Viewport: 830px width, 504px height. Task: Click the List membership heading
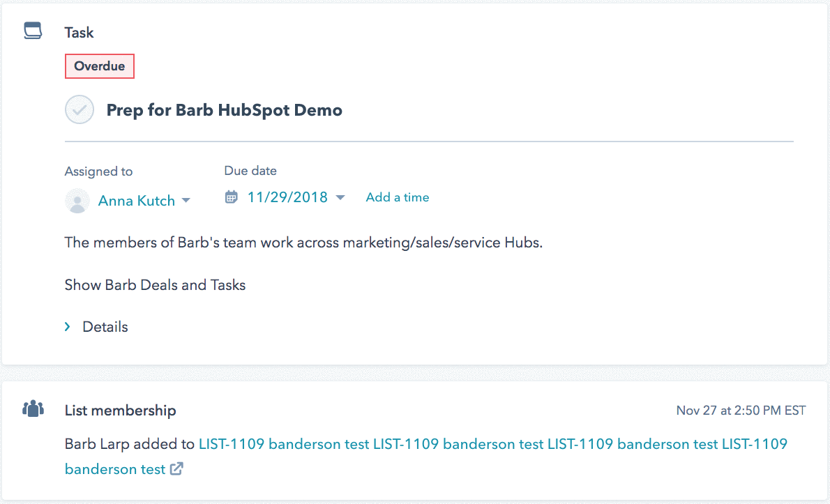point(120,411)
